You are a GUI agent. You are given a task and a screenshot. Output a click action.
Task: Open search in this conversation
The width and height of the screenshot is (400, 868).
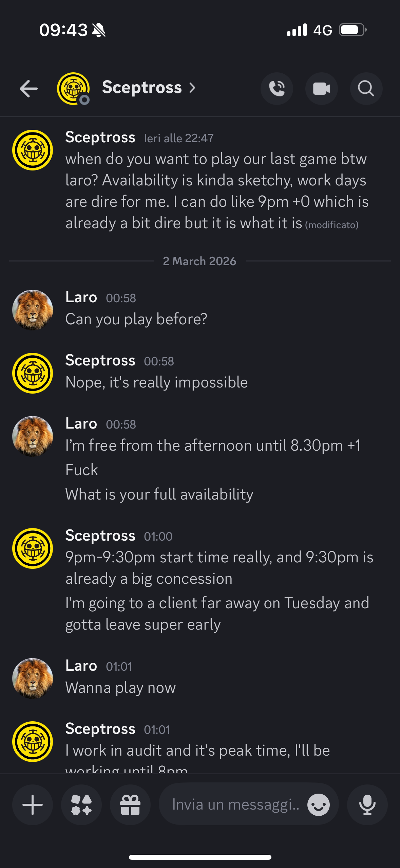tap(366, 89)
